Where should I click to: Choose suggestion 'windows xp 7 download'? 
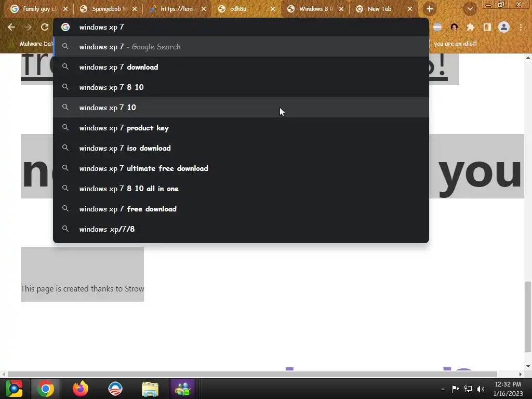coord(241,67)
